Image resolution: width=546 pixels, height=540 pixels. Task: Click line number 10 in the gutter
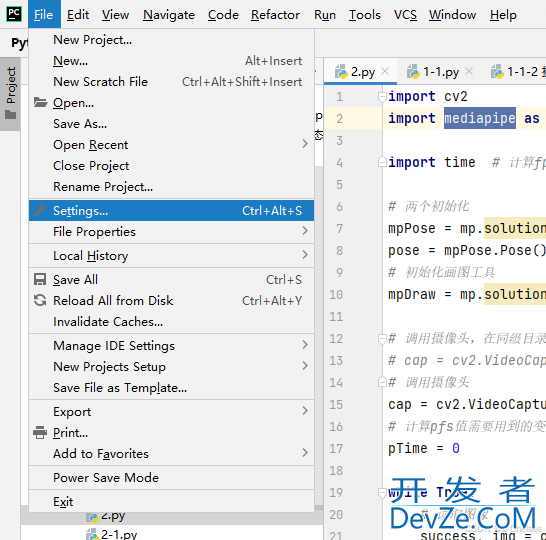point(336,295)
